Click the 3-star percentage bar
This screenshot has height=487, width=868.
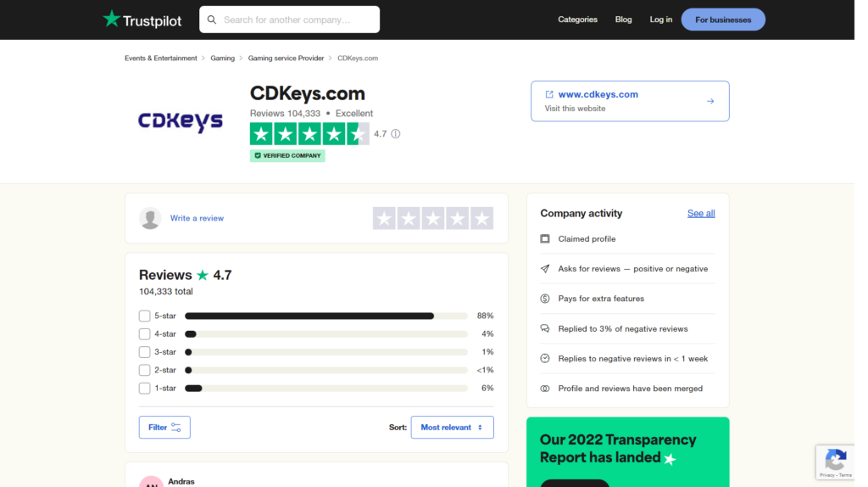(x=326, y=352)
